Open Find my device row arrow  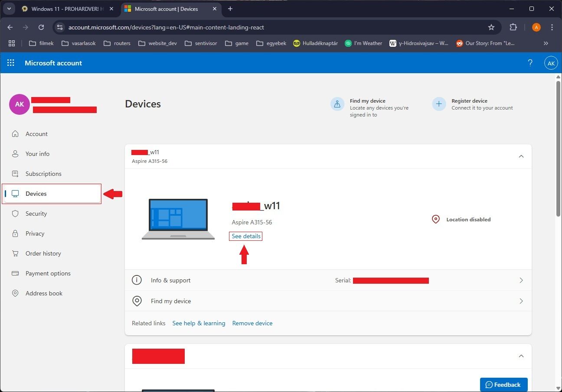(521, 301)
